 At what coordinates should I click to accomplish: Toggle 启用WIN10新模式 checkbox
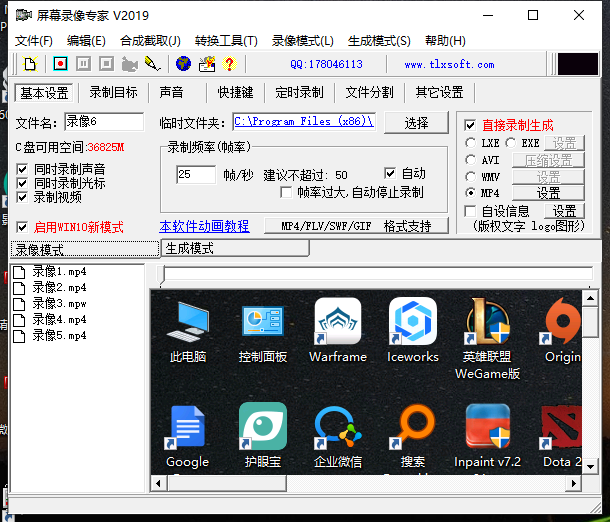click(x=22, y=227)
